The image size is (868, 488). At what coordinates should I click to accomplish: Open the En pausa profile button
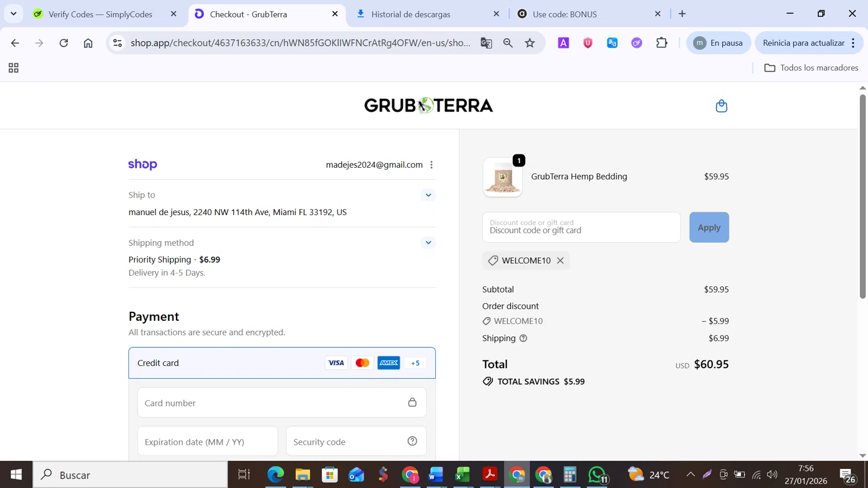[718, 43]
